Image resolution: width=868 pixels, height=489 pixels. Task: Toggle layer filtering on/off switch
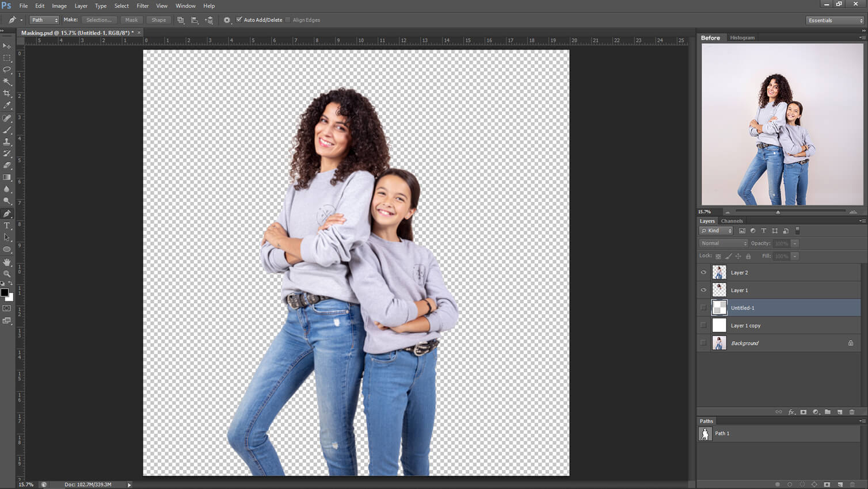point(797,231)
